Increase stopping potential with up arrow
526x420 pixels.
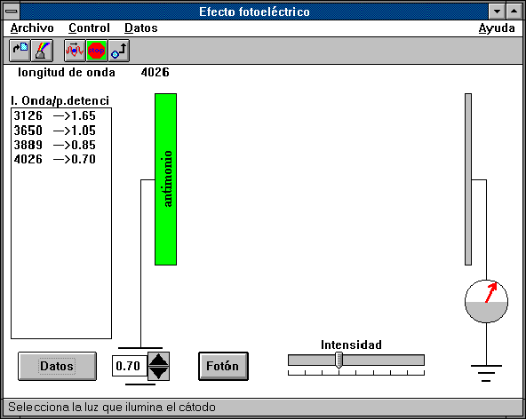pos(158,360)
